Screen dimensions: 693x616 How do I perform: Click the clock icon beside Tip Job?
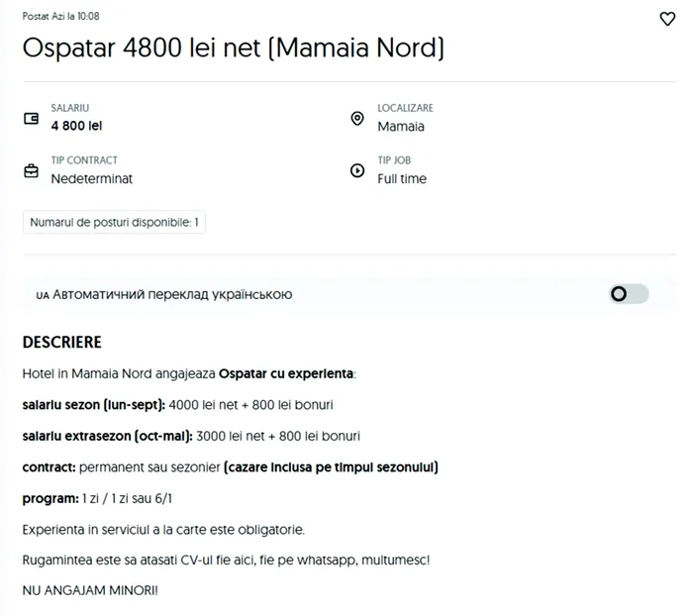pyautogui.click(x=357, y=170)
